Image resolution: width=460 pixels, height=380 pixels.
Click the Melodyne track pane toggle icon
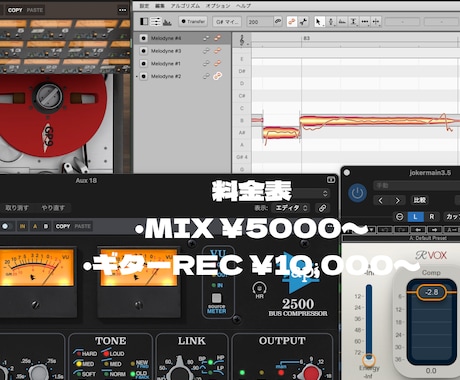click(x=144, y=22)
